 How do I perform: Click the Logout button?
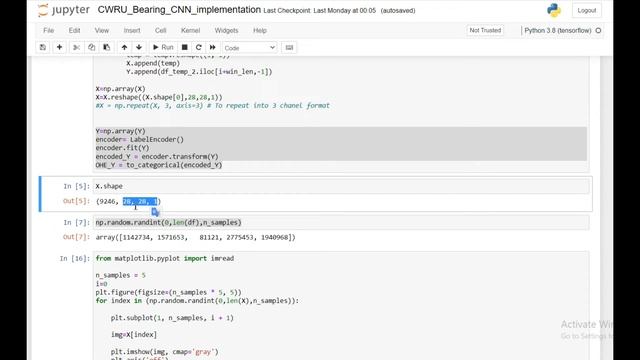(587, 10)
